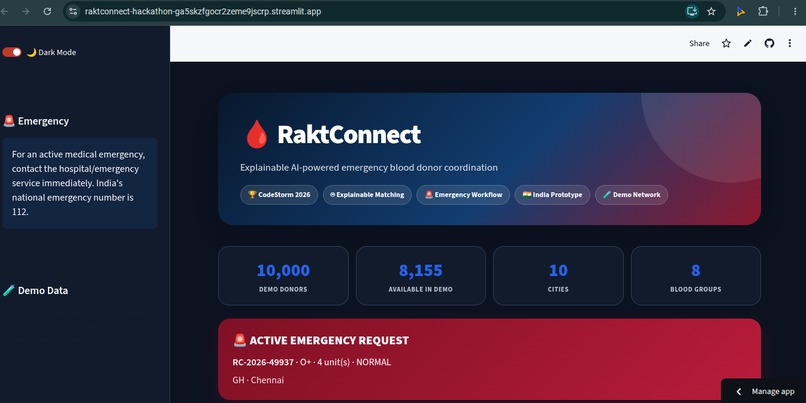Image resolution: width=806 pixels, height=403 pixels.
Task: Click the test tube icon beside Demo Data
Action: [x=9, y=290]
